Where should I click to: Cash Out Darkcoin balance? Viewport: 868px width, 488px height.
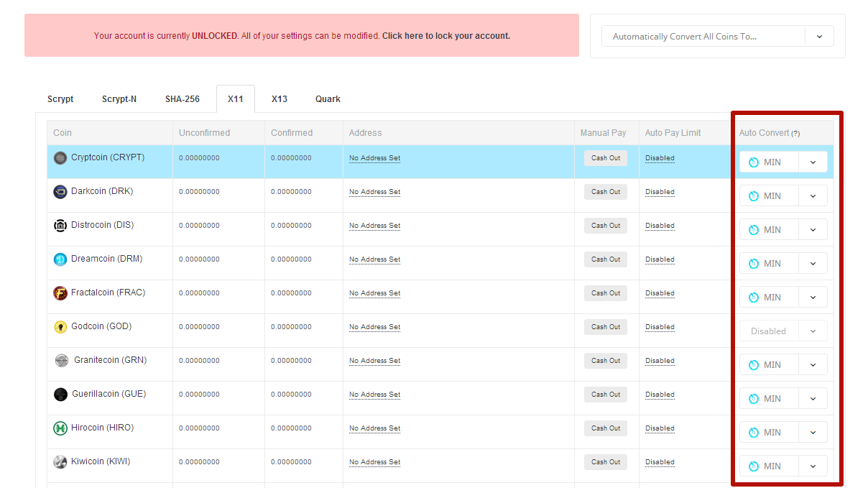tap(606, 192)
